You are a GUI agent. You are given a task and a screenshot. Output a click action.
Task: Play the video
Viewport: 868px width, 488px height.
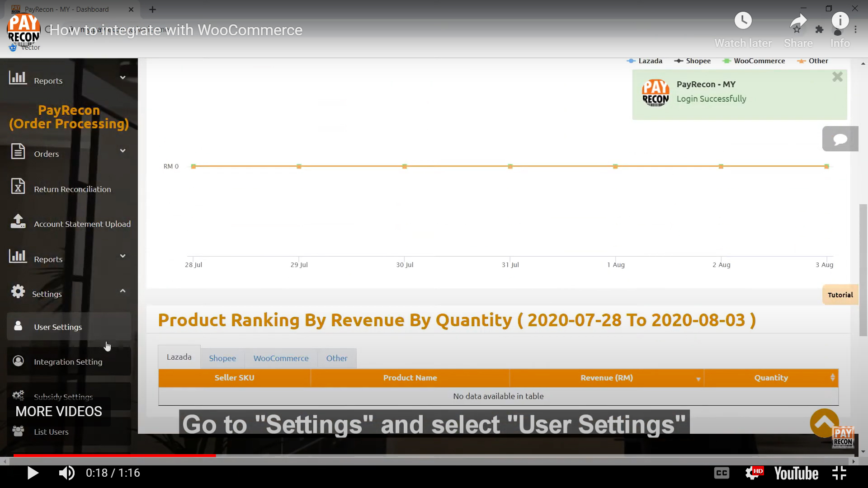(33, 473)
